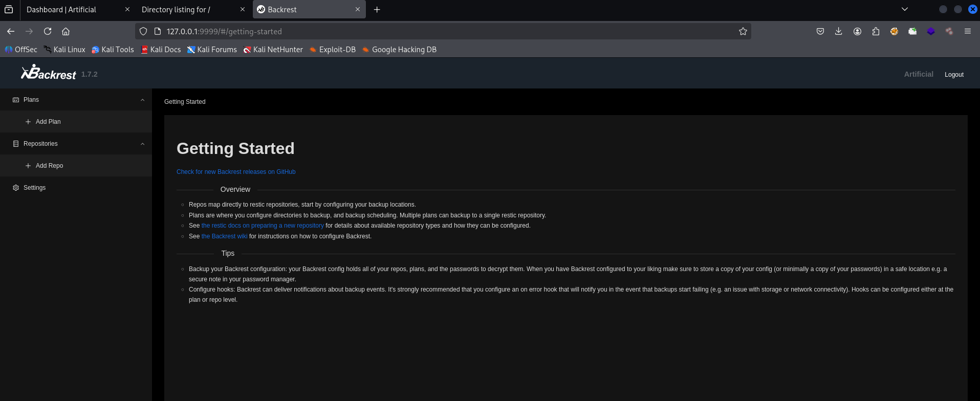Open the extensions puzzle icon
The width and height of the screenshot is (980, 401).
[x=876, y=31]
